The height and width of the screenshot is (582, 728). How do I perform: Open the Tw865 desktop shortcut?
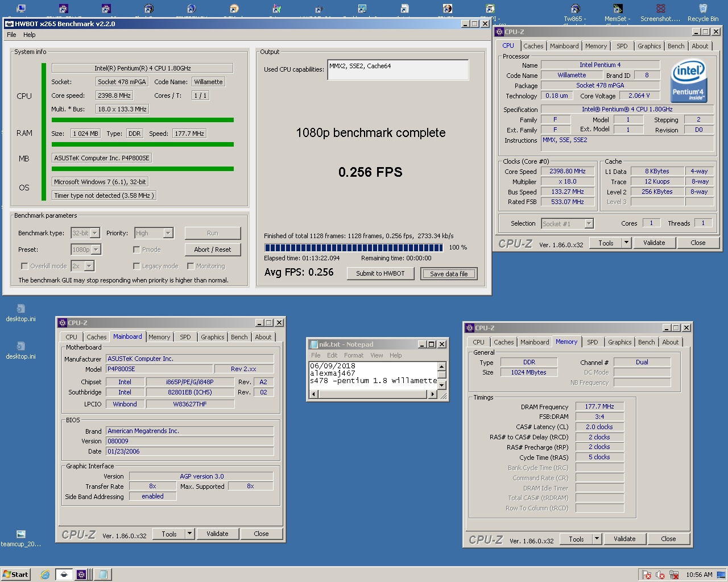[575, 13]
